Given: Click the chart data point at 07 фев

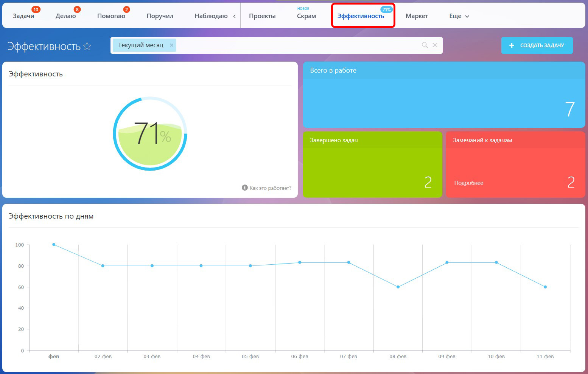Looking at the screenshot, I should tap(348, 262).
